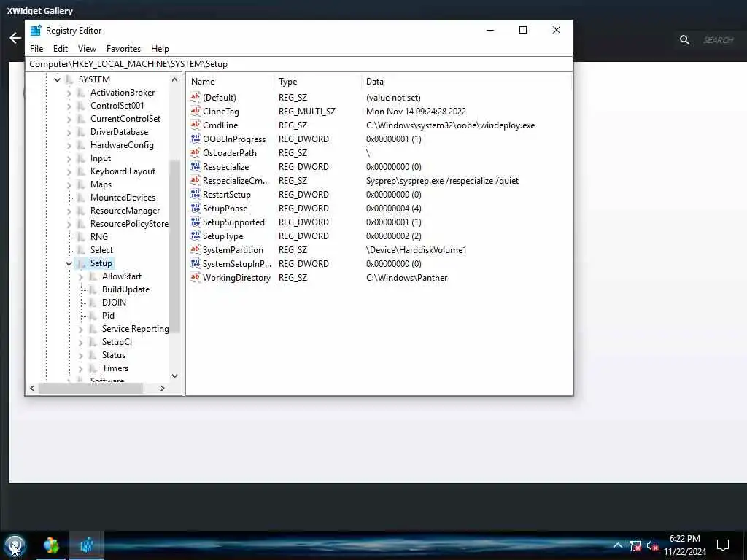Click the SetupPhase DWORD icon
The image size is (747, 560).
[196, 208]
